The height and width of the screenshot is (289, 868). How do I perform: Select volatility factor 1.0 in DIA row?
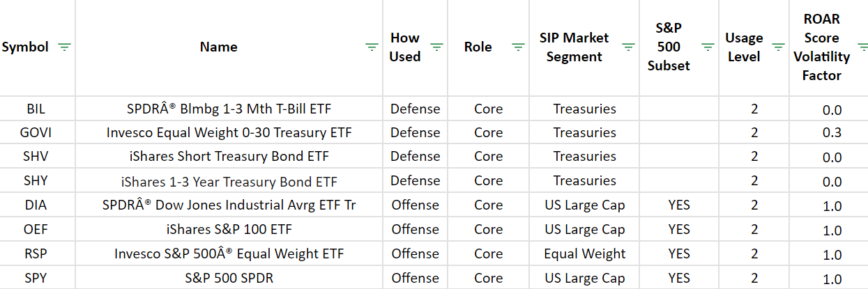(x=832, y=206)
